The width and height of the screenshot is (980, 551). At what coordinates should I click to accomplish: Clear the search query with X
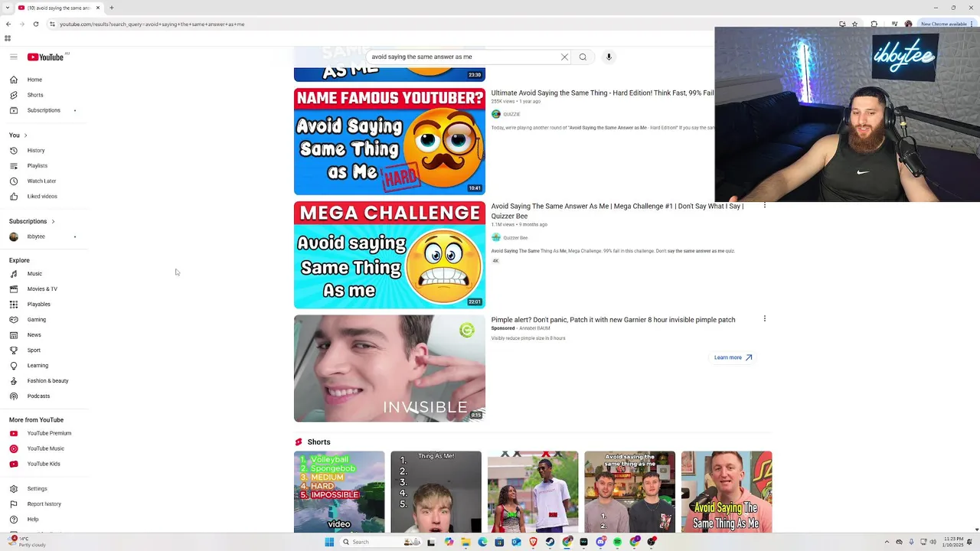[564, 57]
